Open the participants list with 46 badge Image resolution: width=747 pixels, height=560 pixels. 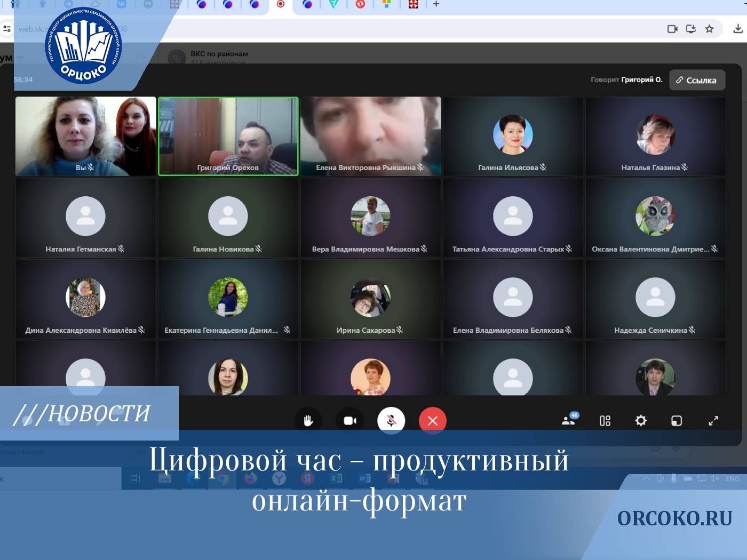tap(569, 420)
